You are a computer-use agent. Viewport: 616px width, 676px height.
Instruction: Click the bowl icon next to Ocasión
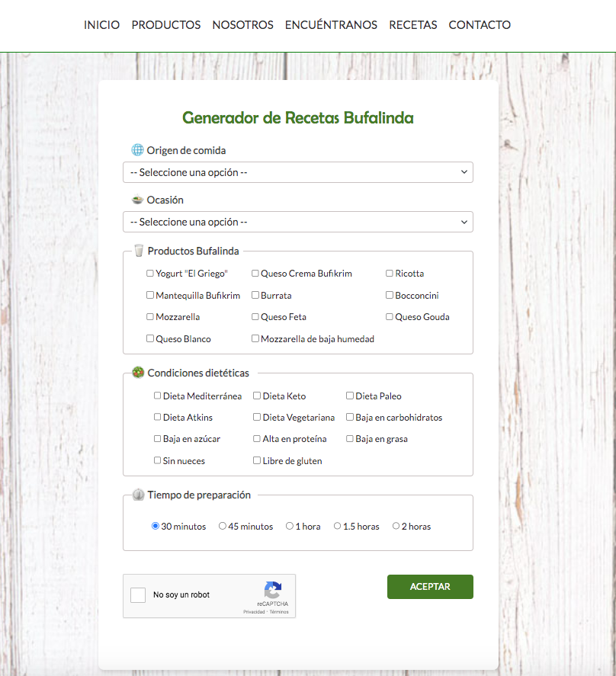[137, 200]
